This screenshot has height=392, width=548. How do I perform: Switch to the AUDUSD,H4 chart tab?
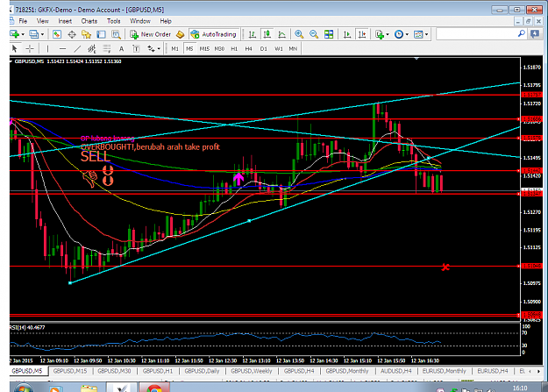click(x=396, y=371)
